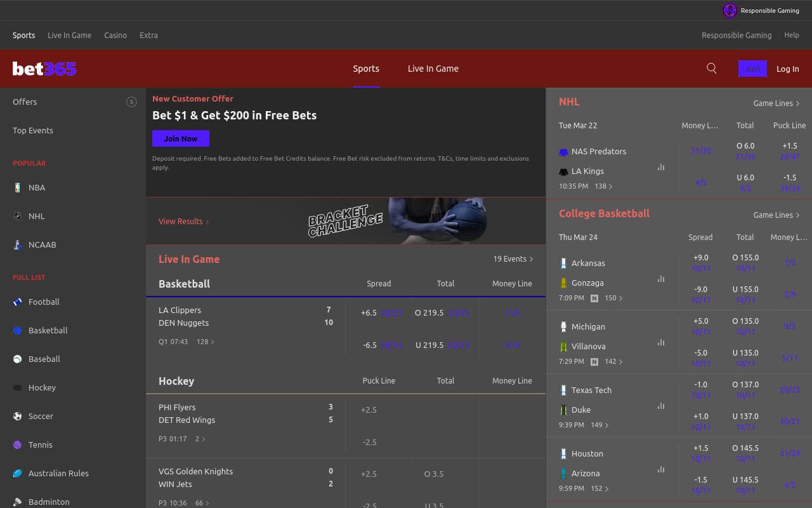Open the View Results link

click(x=184, y=222)
